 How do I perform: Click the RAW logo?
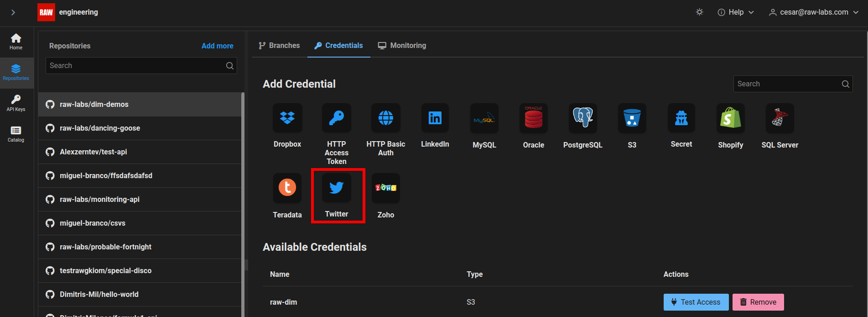[46, 12]
